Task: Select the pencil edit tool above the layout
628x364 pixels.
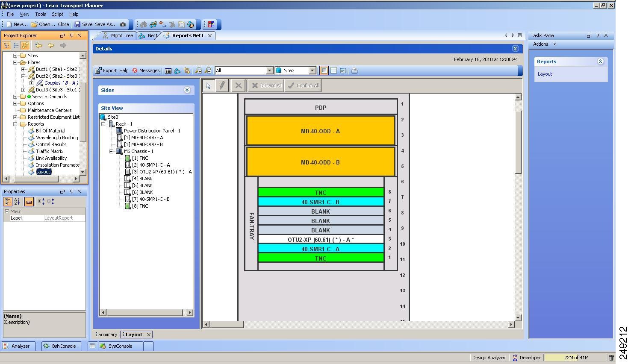Action: pos(222,85)
